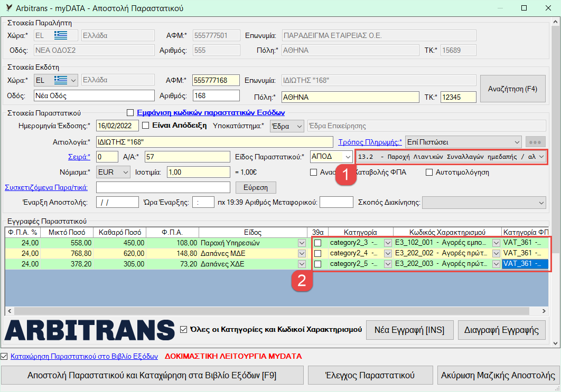Check the 39α box in Παροχή Υπηρεσιών row

[x=317, y=243]
